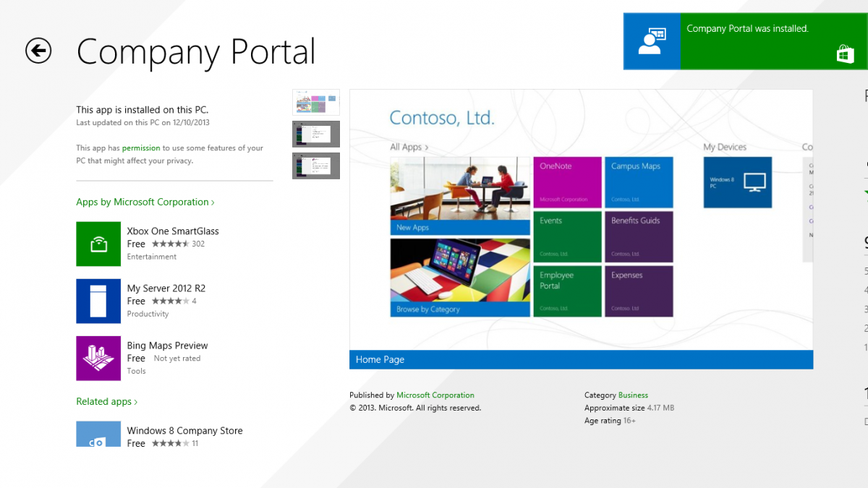Click the Benefits Guide tile in screenshot
The width and height of the screenshot is (868, 488).
(x=639, y=236)
